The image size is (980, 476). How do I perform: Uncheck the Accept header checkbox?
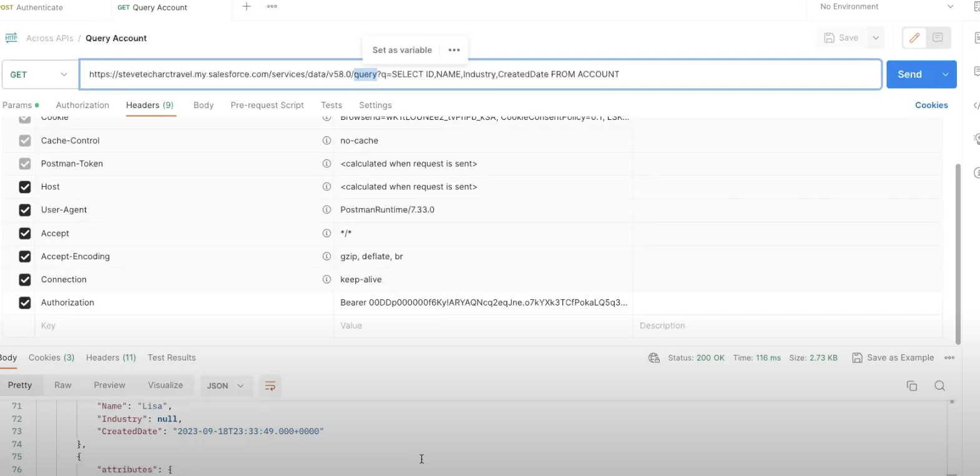click(x=25, y=233)
